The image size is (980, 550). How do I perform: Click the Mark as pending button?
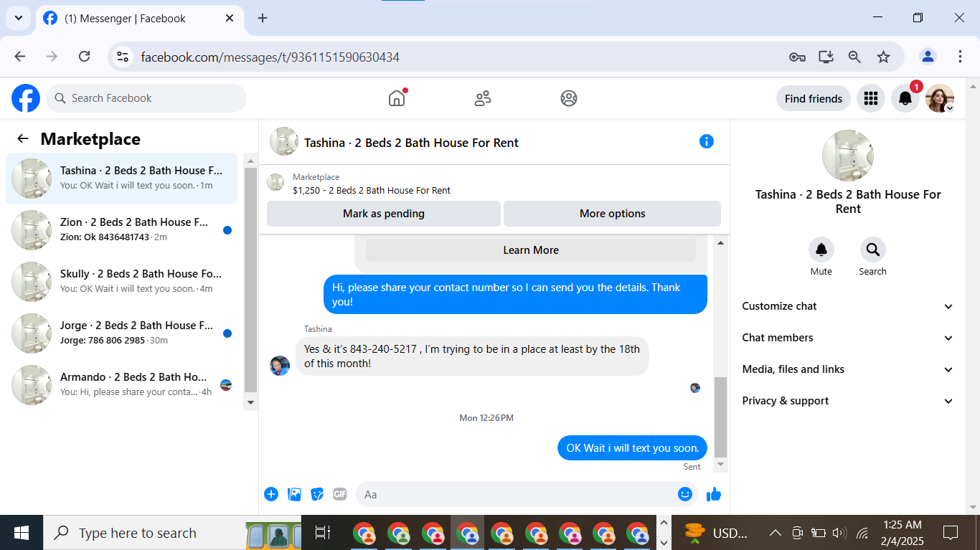coord(384,214)
